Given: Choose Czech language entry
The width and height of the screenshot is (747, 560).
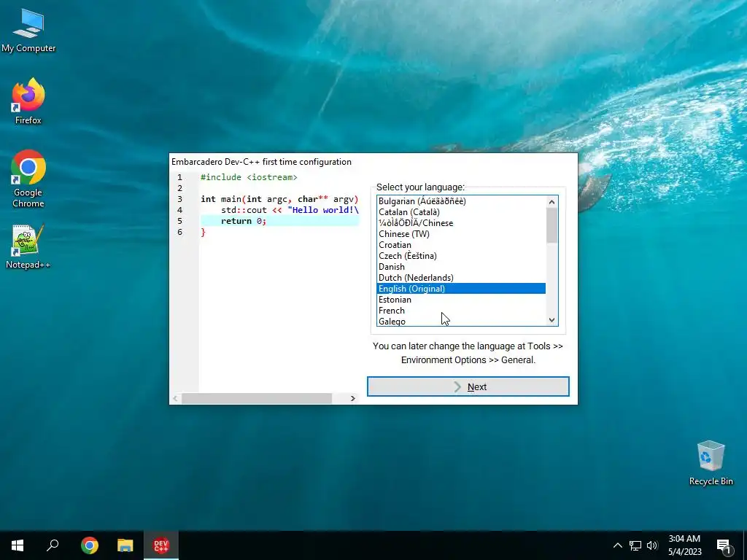Looking at the screenshot, I should click(x=461, y=256).
